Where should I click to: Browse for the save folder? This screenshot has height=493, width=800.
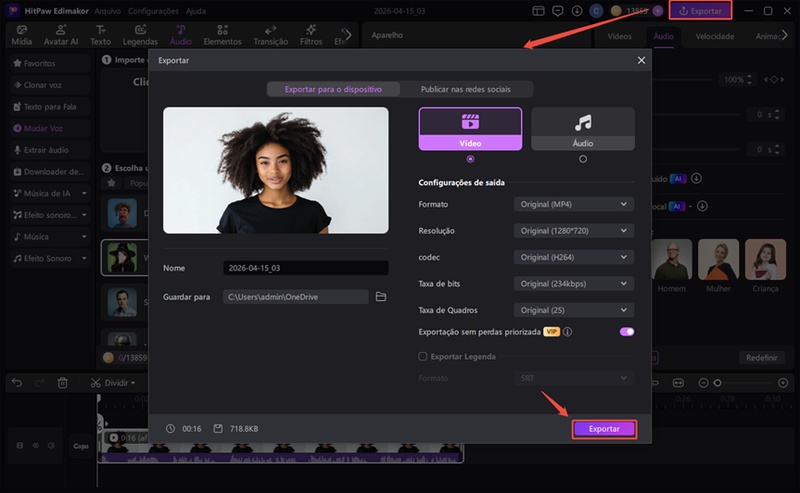pos(380,297)
